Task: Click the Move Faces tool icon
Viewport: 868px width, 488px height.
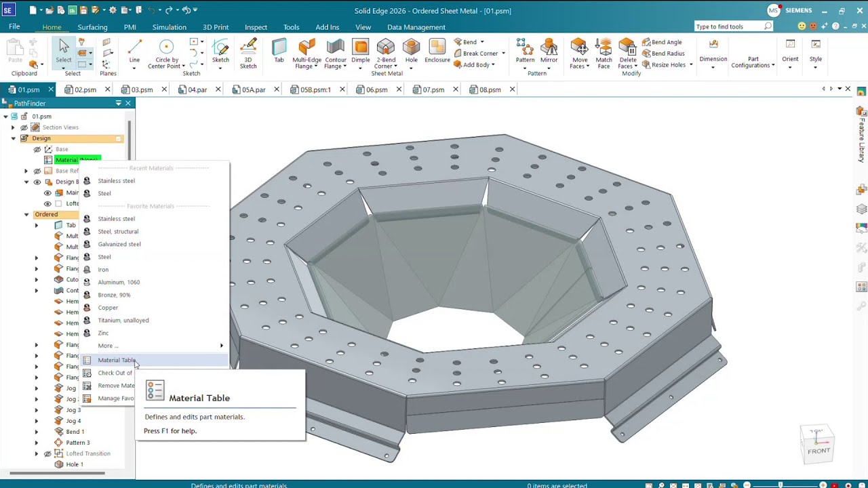Action: [x=578, y=45]
